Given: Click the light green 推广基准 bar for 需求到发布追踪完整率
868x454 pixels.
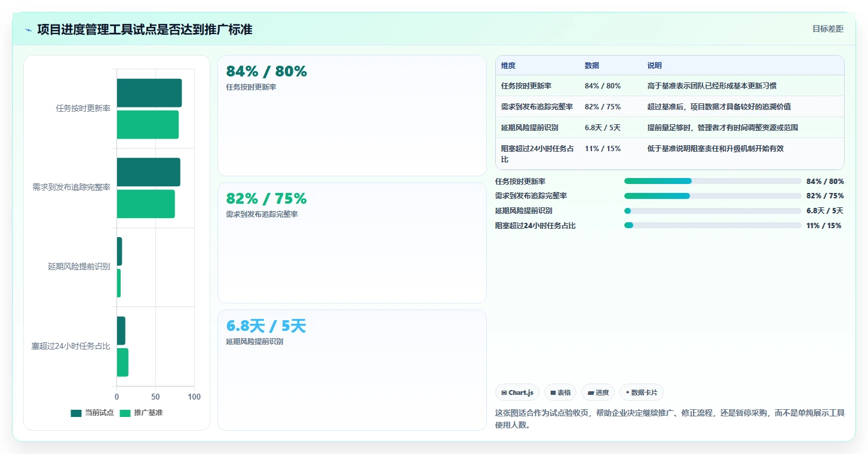Looking at the screenshot, I should click(x=146, y=204).
